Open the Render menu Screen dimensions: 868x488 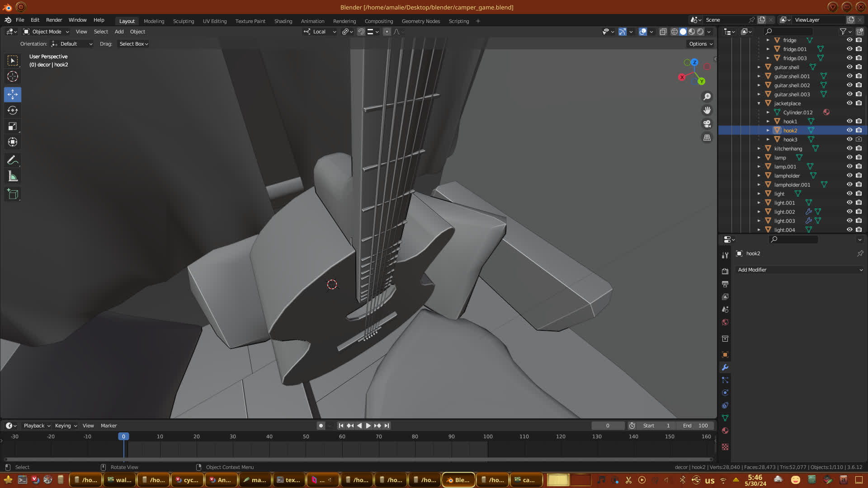(x=54, y=20)
